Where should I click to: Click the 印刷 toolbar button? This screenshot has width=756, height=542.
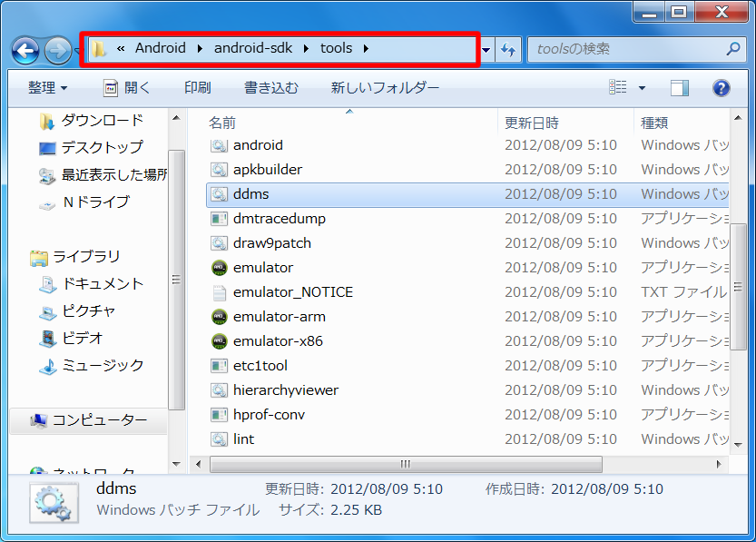coord(198,88)
